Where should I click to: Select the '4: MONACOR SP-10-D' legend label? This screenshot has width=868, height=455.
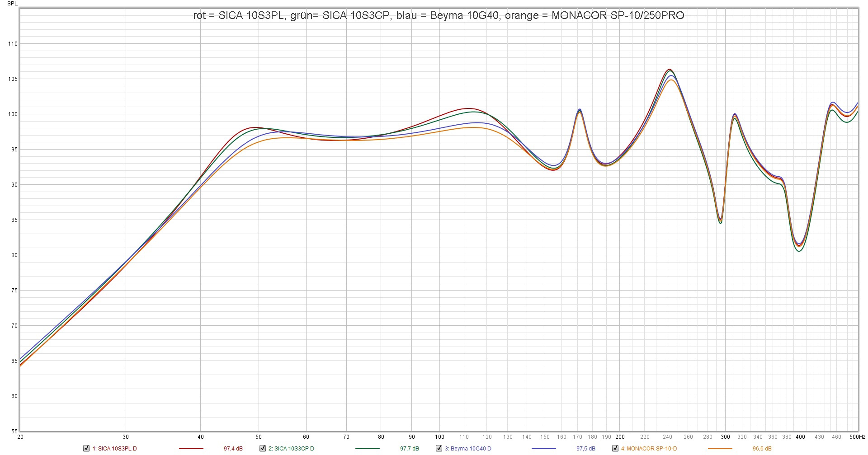pos(649,449)
